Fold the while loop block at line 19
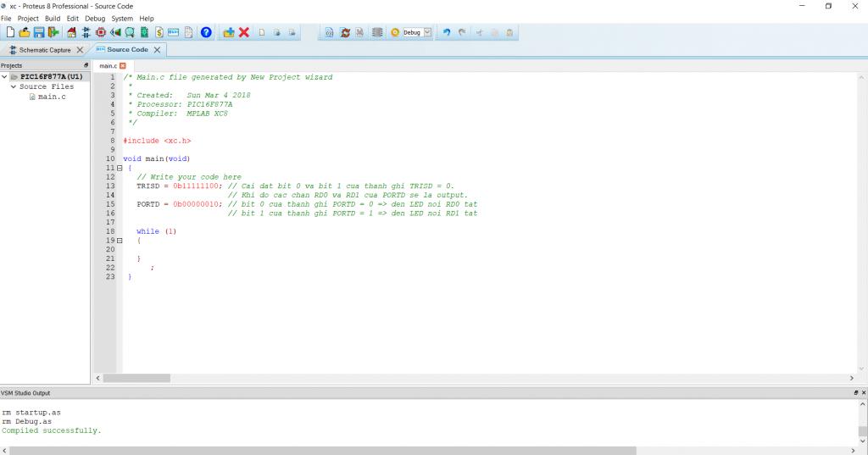This screenshot has height=455, width=868. (120, 241)
